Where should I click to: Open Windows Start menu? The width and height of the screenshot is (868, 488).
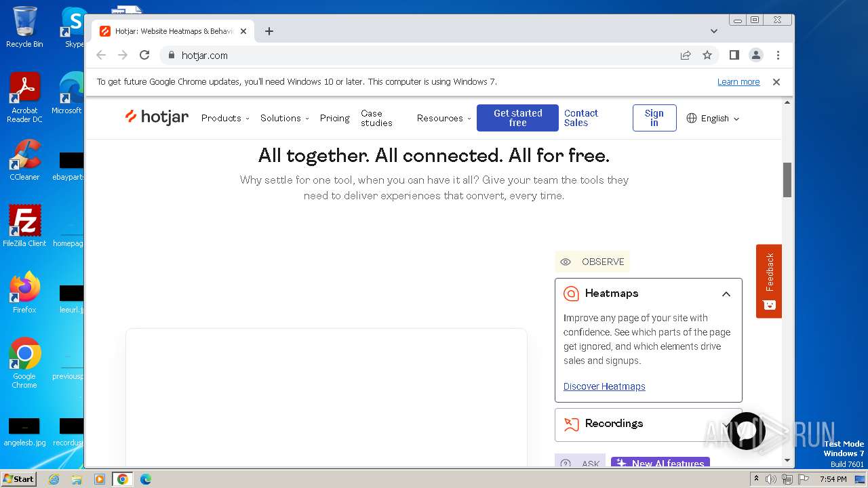19,479
